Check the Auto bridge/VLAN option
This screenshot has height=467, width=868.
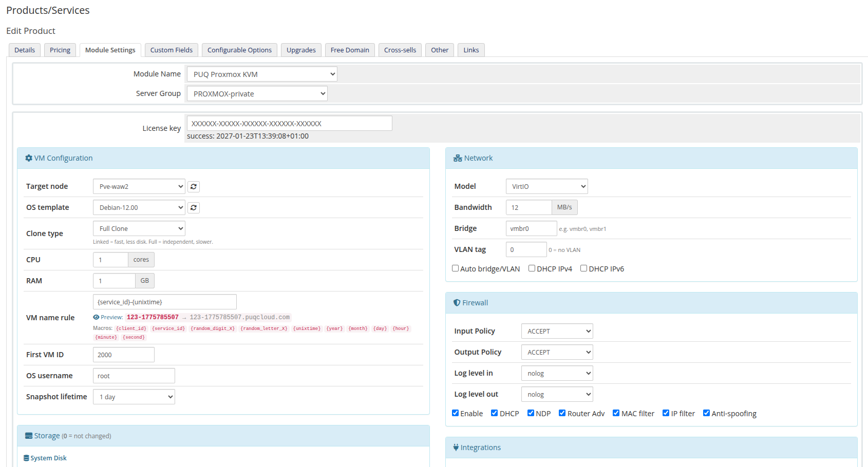pos(455,268)
